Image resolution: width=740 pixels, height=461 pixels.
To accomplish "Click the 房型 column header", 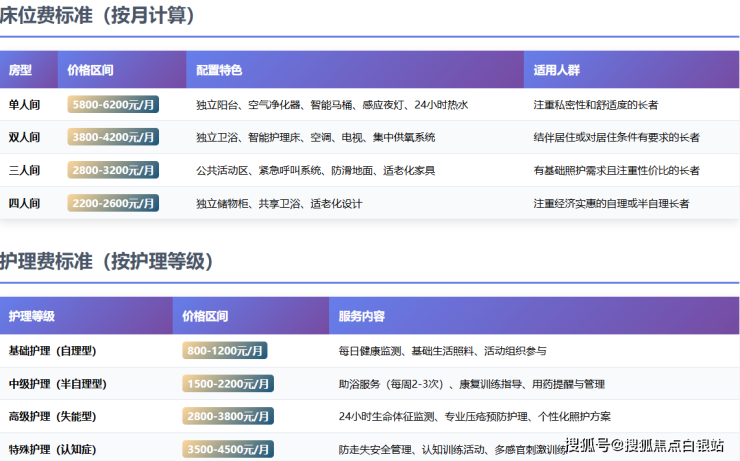I will (x=21, y=71).
